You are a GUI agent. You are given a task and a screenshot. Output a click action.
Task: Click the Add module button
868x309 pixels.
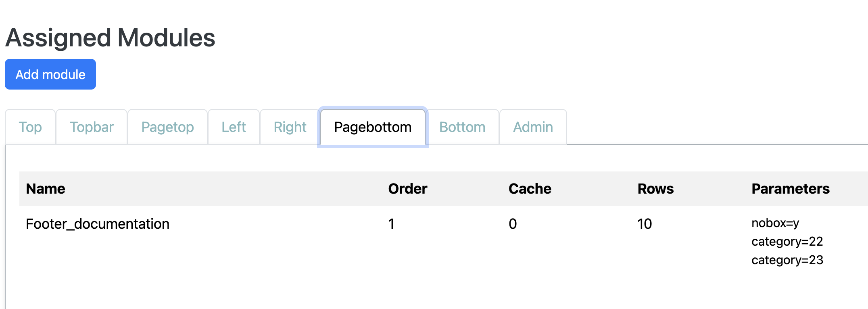click(50, 74)
